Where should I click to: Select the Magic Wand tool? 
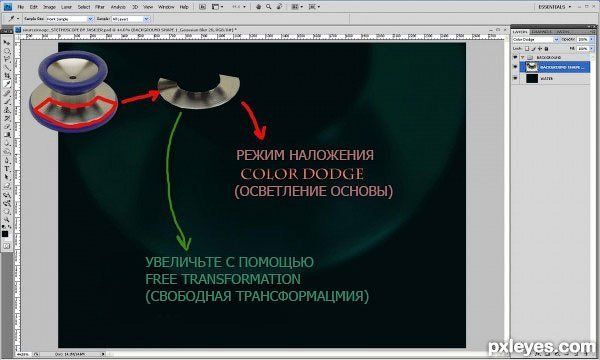[7, 68]
